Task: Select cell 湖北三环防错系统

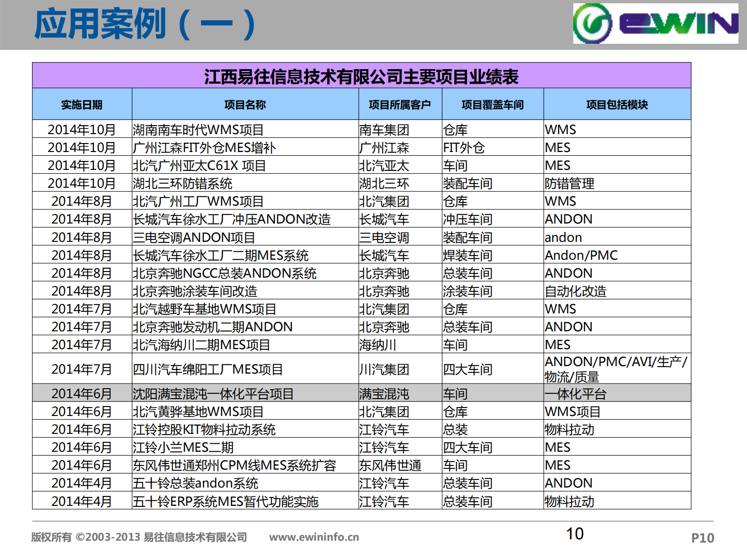Action: pyautogui.click(x=245, y=183)
